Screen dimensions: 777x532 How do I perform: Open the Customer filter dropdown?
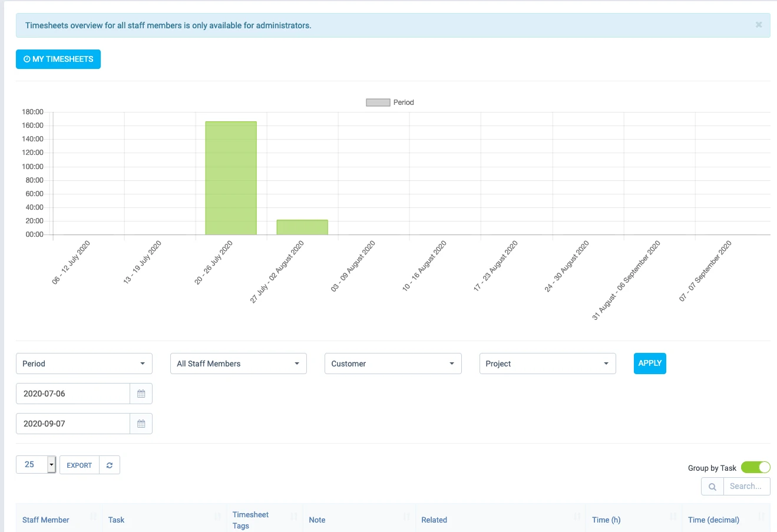click(393, 364)
